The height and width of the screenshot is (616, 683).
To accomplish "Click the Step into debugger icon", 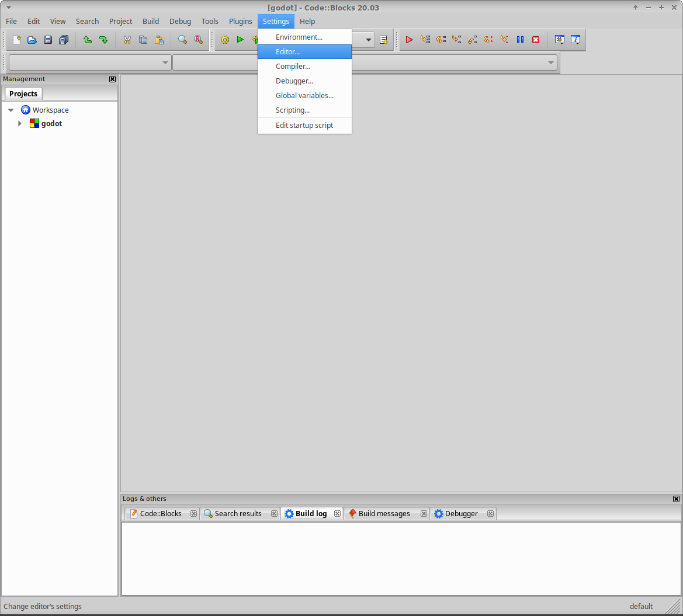I will [x=456, y=40].
